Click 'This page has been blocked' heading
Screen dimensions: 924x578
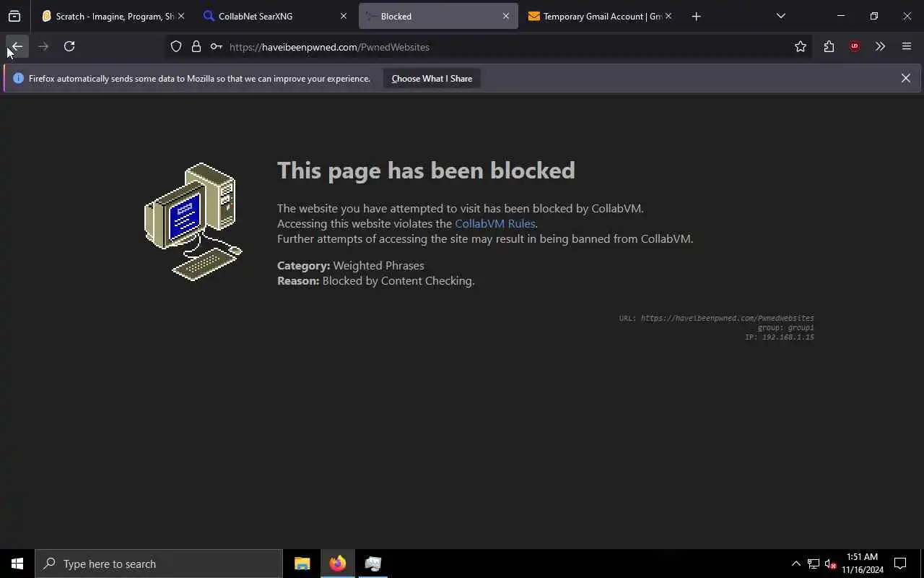[x=426, y=171]
